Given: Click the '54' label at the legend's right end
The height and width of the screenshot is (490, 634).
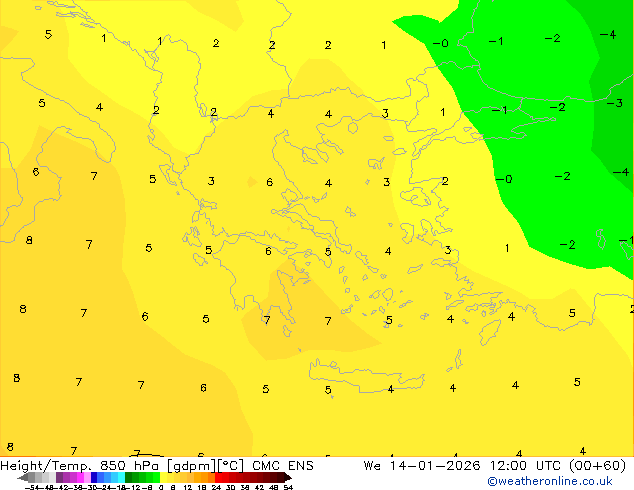Looking at the screenshot, I should 288,487.
